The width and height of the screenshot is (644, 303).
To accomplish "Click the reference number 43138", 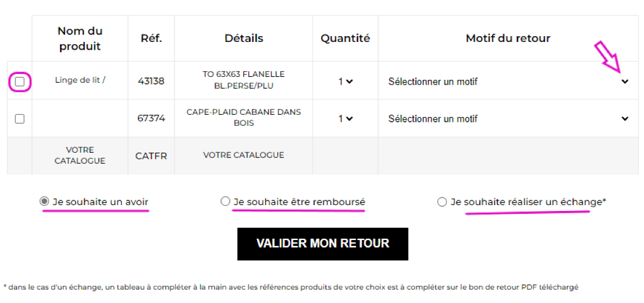I will tap(151, 81).
